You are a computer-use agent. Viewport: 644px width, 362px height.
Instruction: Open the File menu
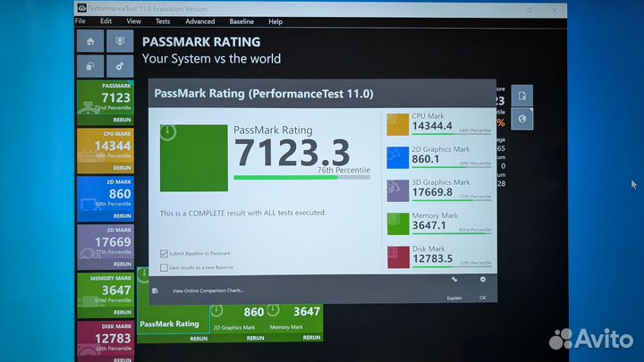click(80, 21)
